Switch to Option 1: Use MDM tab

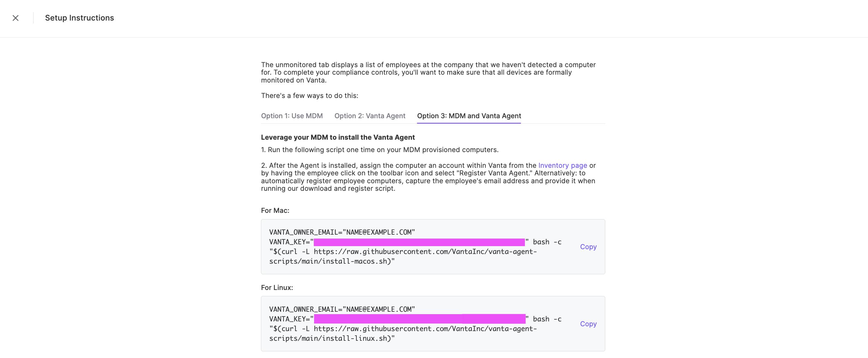click(292, 116)
